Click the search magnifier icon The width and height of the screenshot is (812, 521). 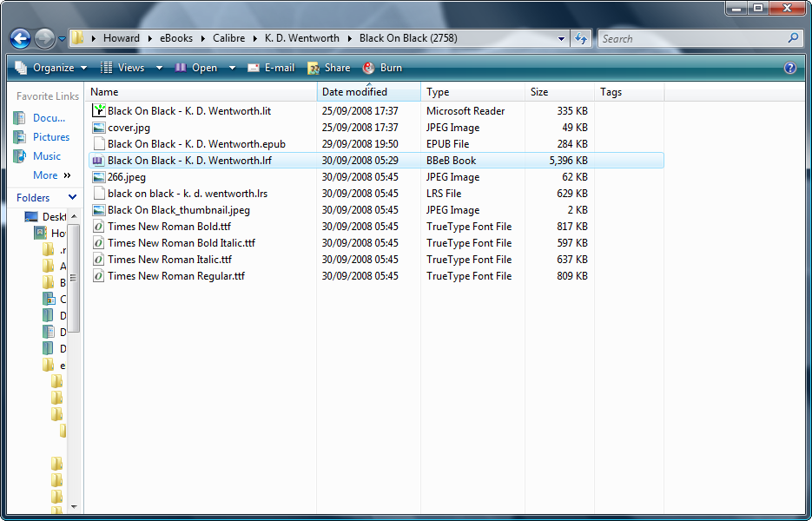793,38
